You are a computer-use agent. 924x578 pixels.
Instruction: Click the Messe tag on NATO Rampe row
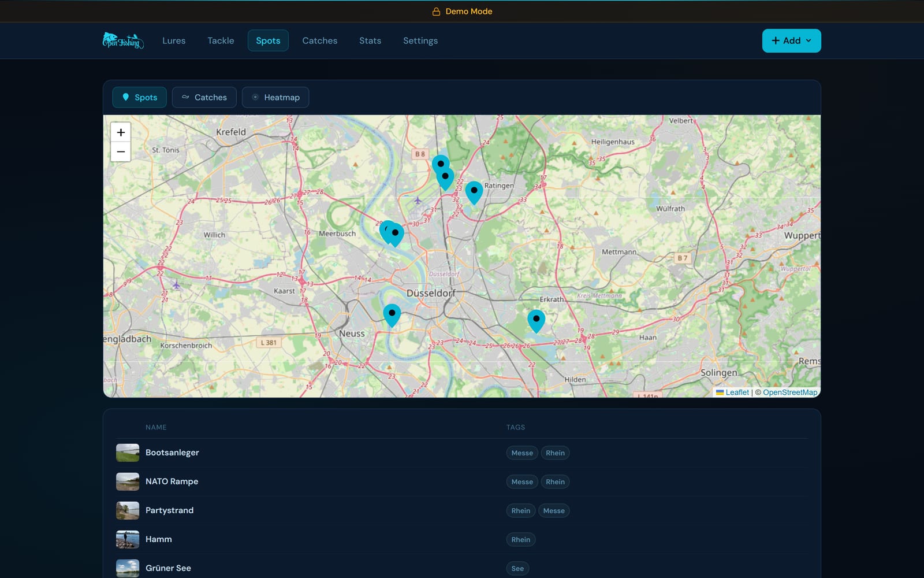coord(522,481)
